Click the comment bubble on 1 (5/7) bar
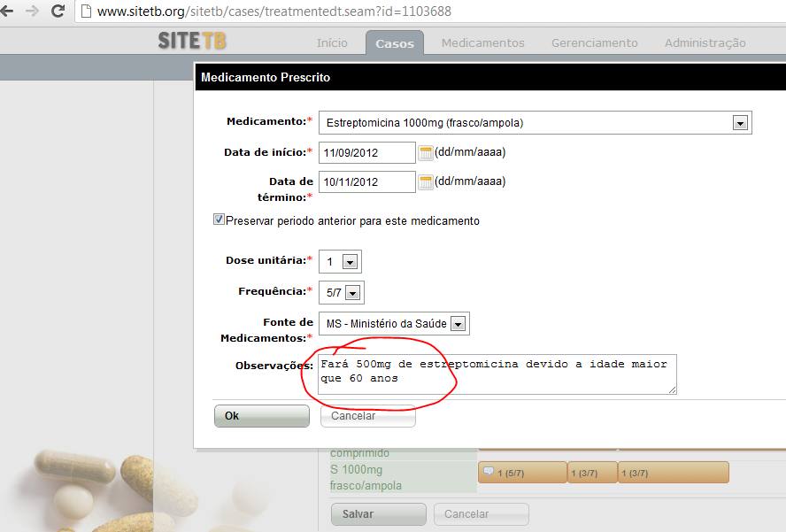The height and width of the screenshot is (532, 786). point(488,472)
